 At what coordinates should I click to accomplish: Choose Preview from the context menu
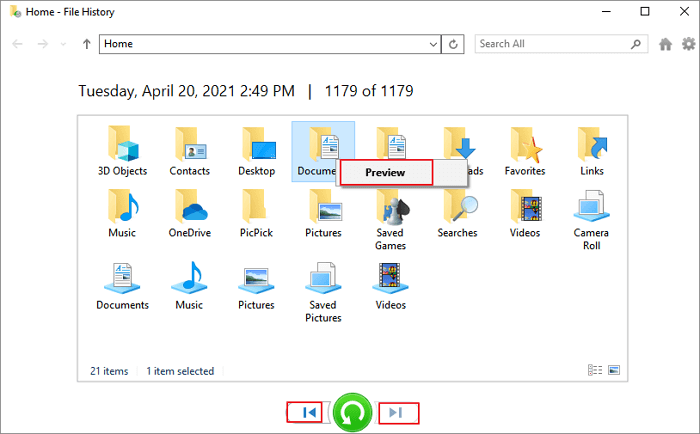(386, 172)
